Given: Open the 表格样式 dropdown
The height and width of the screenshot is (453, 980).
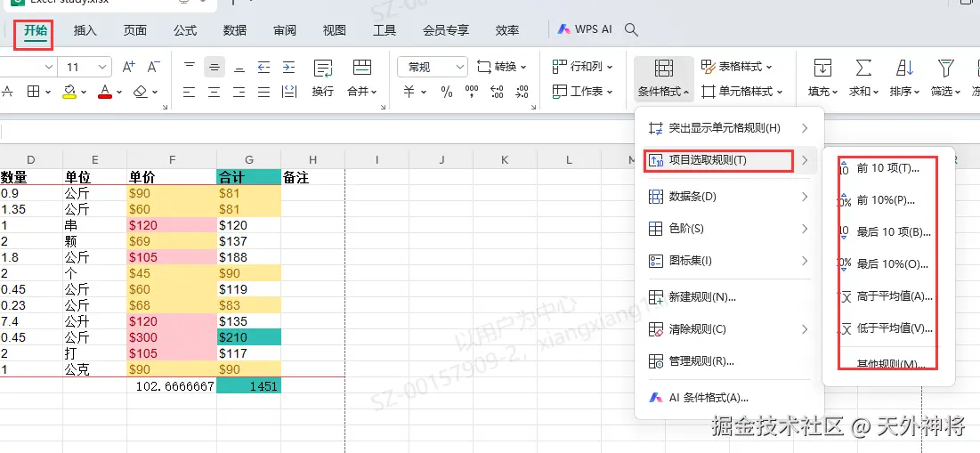Looking at the screenshot, I should tap(737, 66).
